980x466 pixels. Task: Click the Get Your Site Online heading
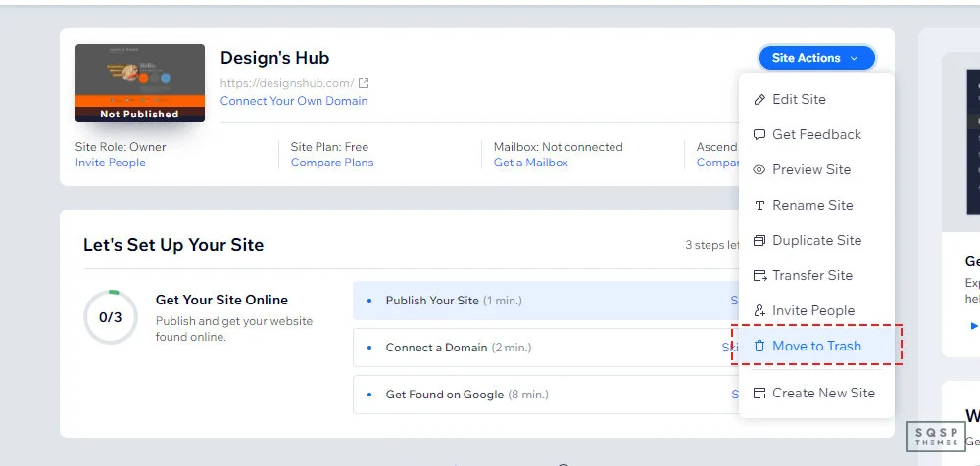point(221,300)
